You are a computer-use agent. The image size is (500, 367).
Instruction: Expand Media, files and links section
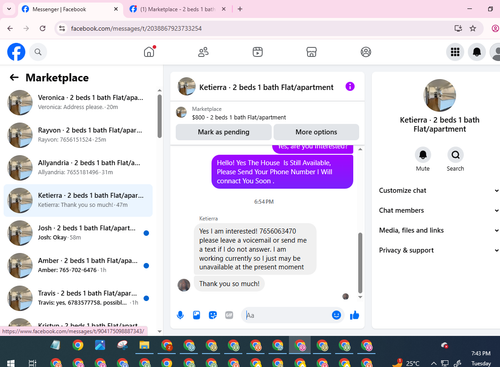click(x=438, y=230)
